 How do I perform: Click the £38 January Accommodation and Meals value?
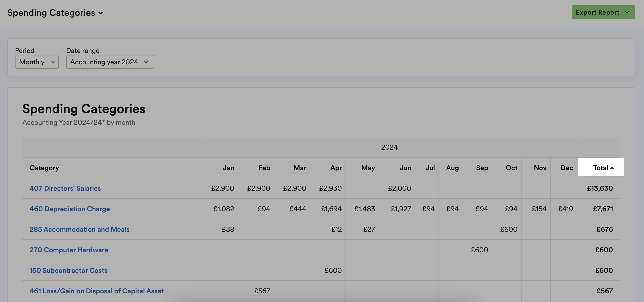[x=228, y=229]
